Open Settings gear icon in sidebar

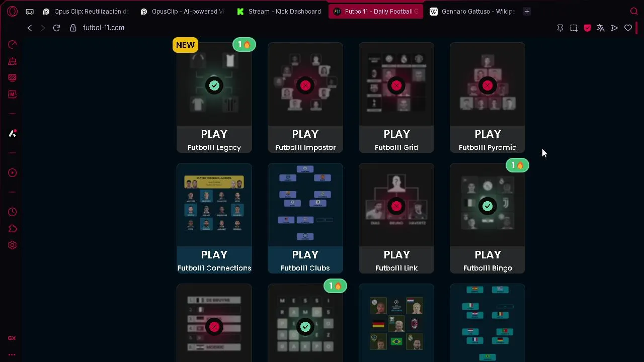coord(13,245)
